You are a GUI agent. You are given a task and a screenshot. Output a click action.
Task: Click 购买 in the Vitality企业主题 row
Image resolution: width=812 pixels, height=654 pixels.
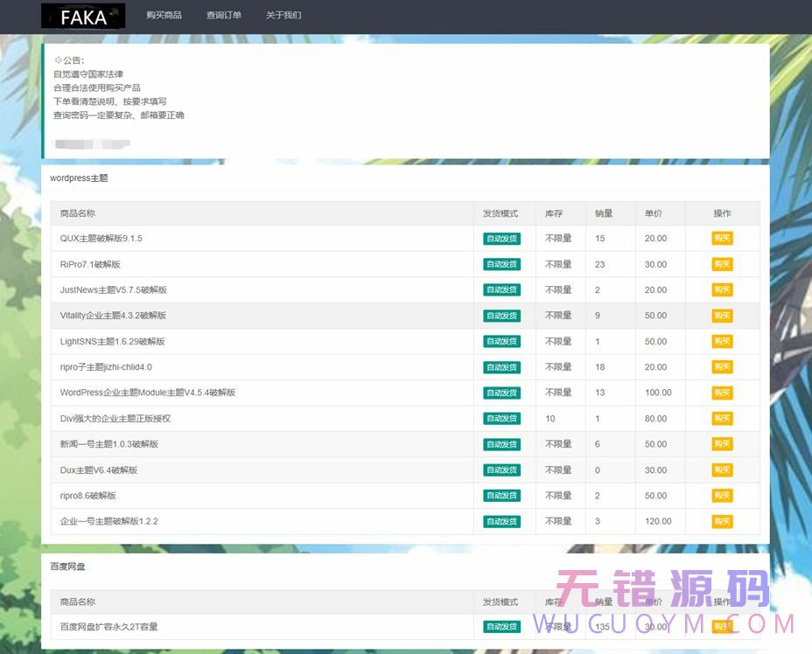tap(722, 316)
